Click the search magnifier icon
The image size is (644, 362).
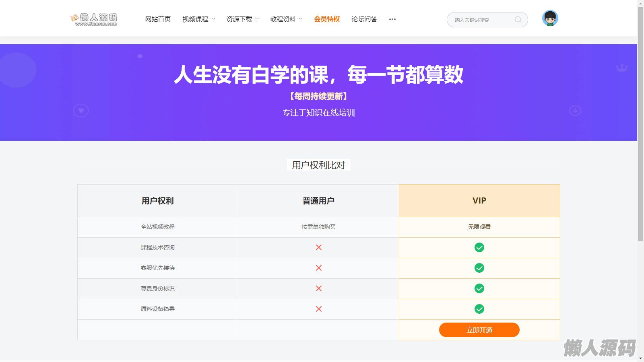click(518, 20)
